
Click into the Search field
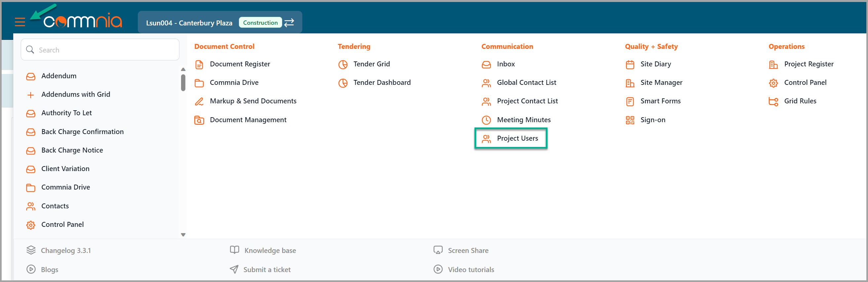100,50
